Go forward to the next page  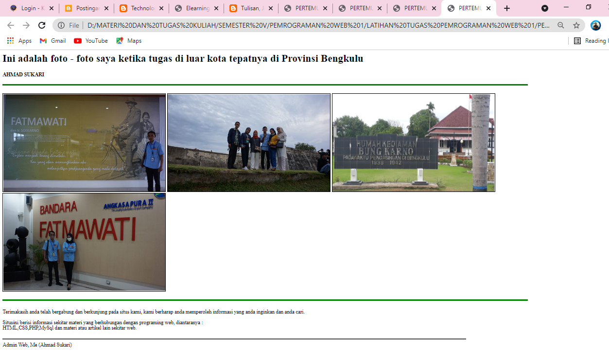click(26, 25)
